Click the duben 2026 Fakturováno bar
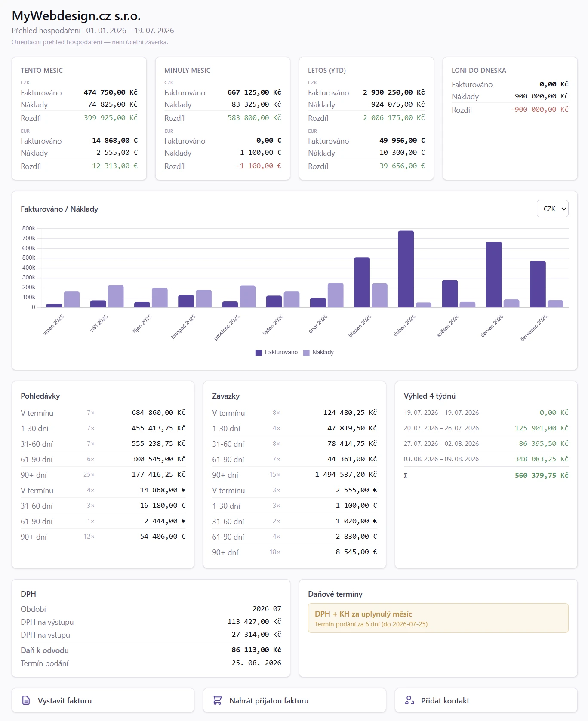 406,269
